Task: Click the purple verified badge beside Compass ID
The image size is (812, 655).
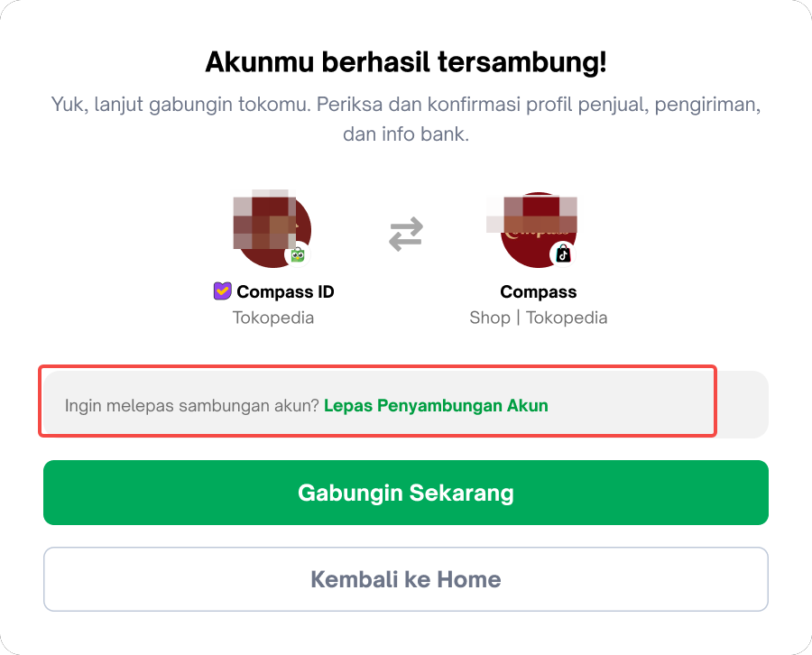Action: click(x=222, y=291)
